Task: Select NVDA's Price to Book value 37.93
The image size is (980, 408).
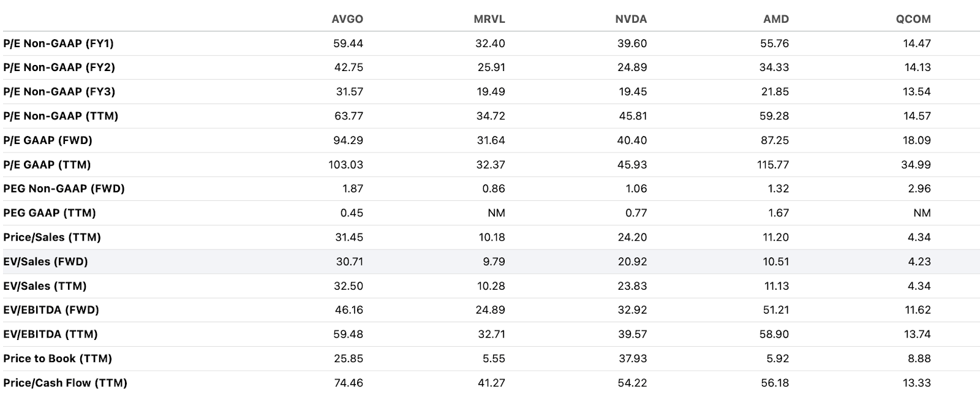Action: 632,358
